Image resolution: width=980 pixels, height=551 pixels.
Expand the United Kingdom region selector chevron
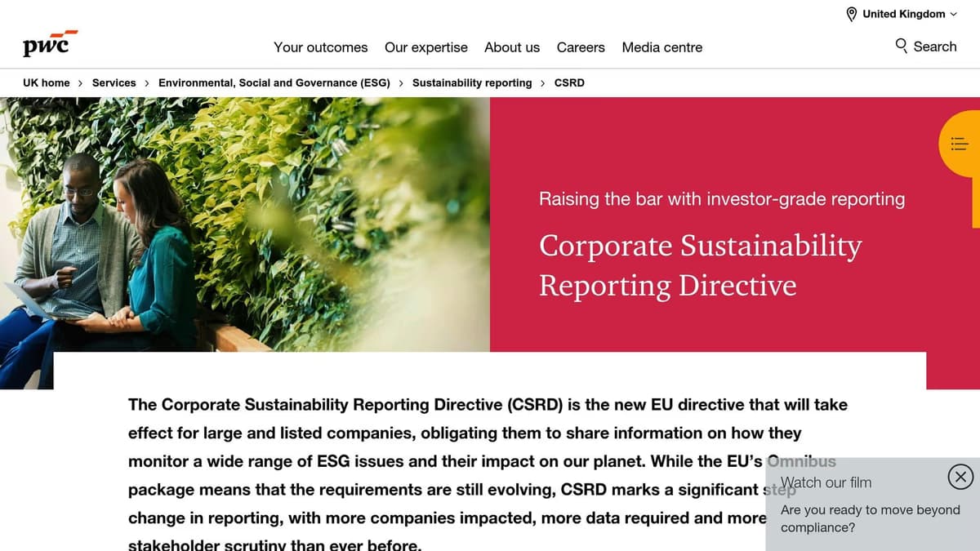click(955, 14)
